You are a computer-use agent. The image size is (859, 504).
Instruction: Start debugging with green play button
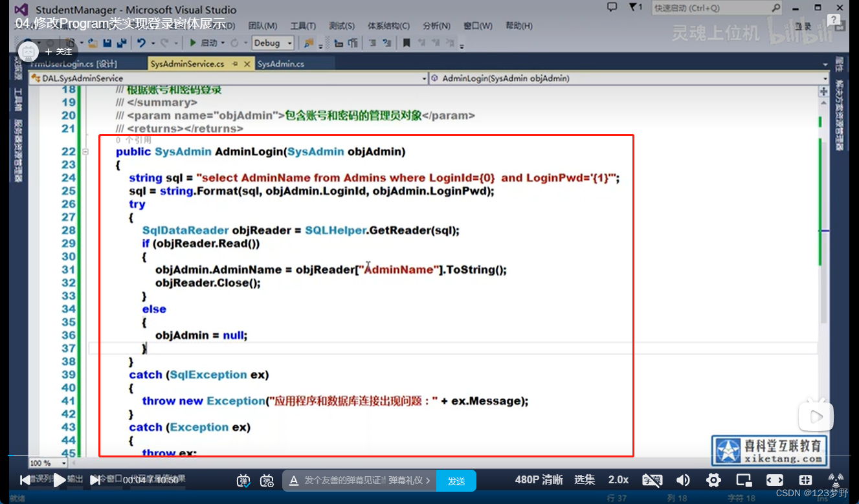point(192,43)
